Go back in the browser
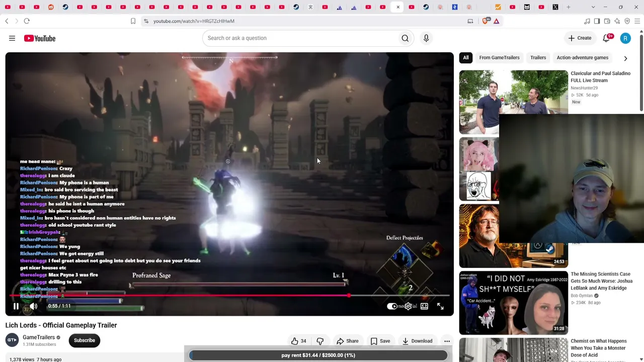Image resolution: width=644 pixels, height=362 pixels. pyautogui.click(x=7, y=21)
